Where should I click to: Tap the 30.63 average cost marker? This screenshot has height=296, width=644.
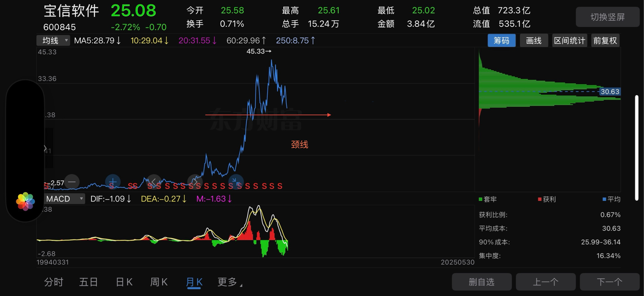610,92
